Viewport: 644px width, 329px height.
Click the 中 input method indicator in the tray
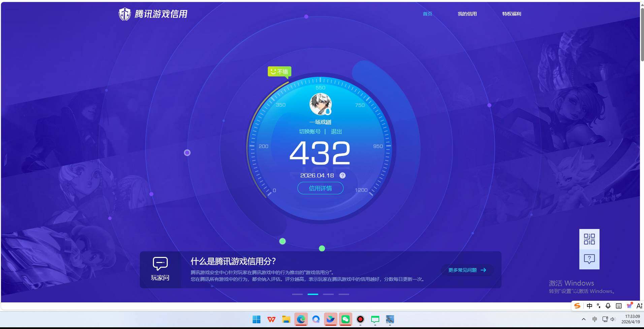tap(589, 306)
